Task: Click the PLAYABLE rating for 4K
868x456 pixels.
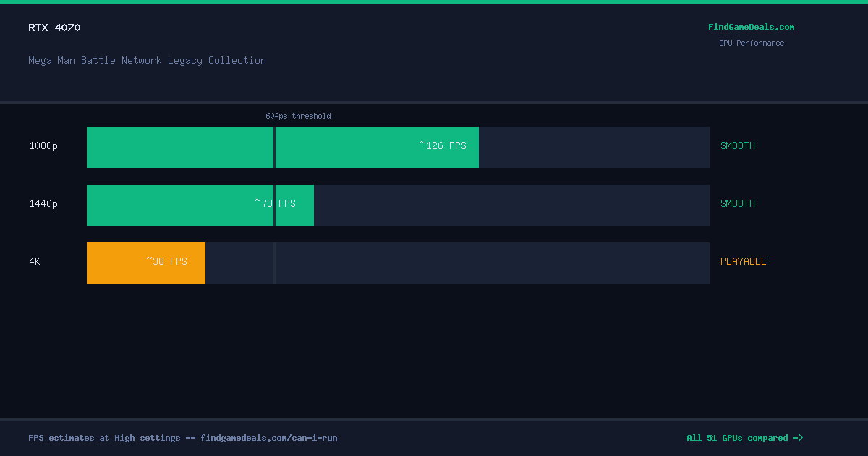Action: click(x=744, y=261)
